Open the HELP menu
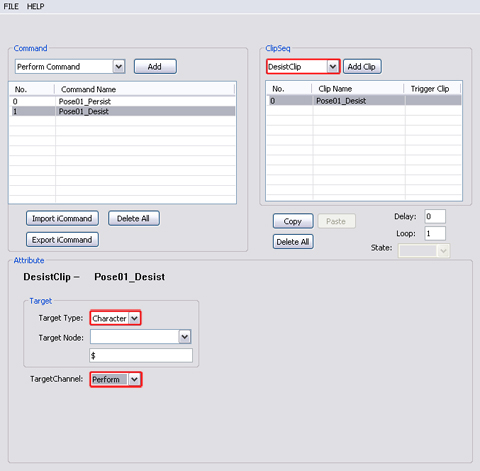The width and height of the screenshot is (480, 471). click(35, 6)
